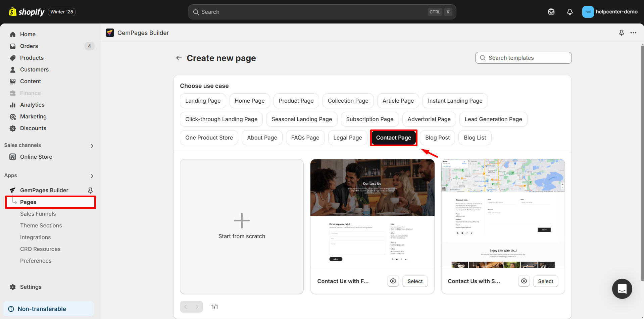Choose the FAQs Page use case
644x319 pixels.
pos(305,138)
